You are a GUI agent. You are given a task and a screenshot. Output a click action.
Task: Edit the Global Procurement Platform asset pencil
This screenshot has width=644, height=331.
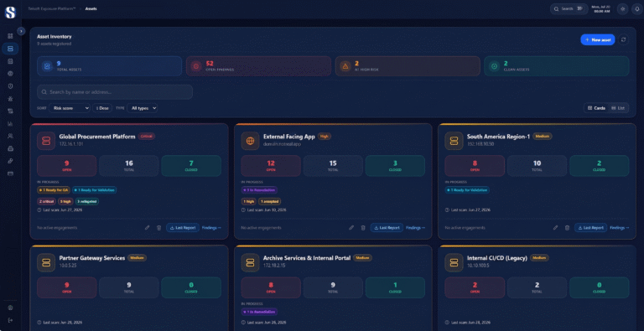click(147, 228)
